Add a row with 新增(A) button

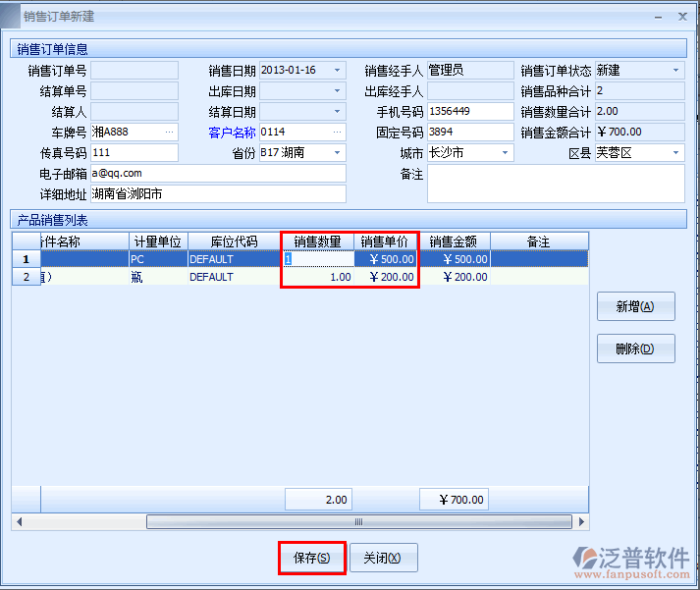coord(635,306)
